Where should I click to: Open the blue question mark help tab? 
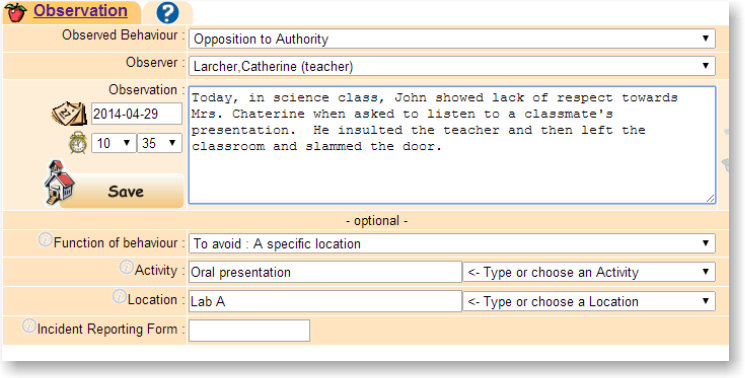(x=167, y=12)
